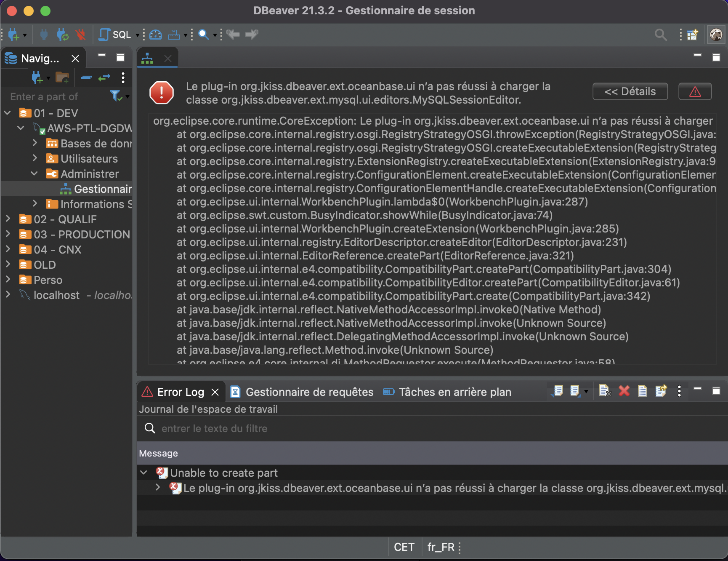Delete the selected error log entry
Viewport: 728px width, 561px height.
(x=624, y=391)
